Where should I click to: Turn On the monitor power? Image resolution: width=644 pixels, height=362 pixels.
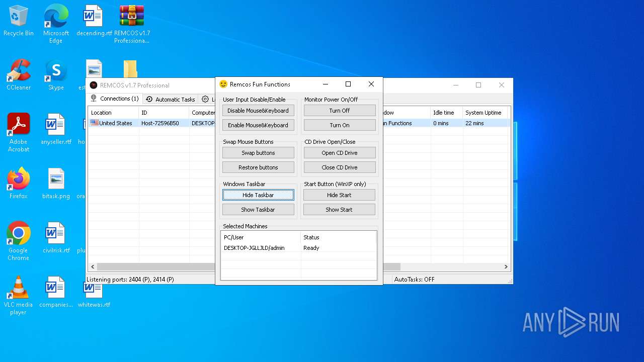click(x=340, y=125)
